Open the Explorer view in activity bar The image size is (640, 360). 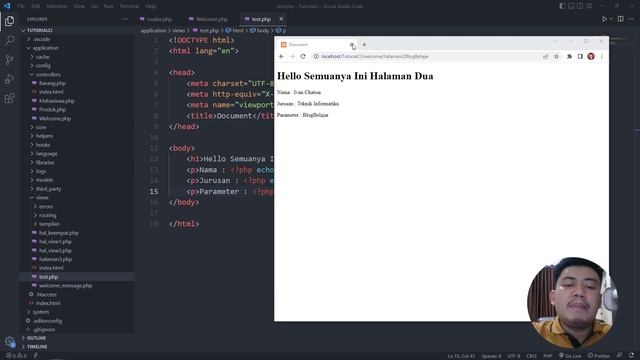(x=9, y=21)
